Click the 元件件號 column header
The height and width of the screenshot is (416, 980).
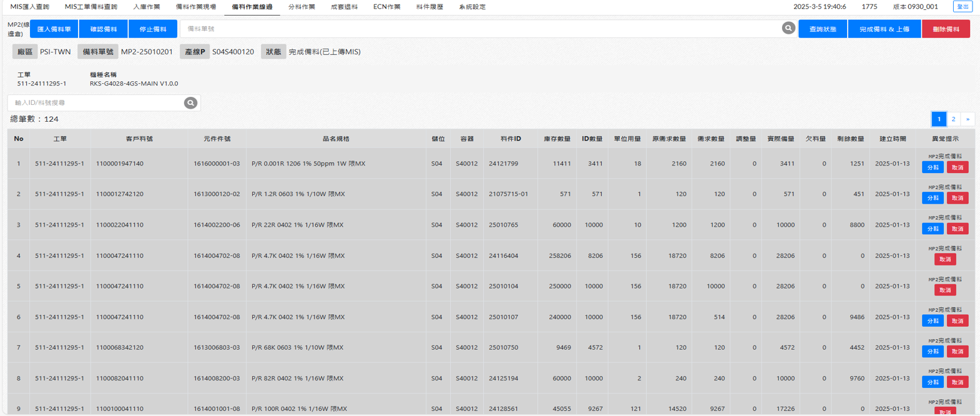click(x=217, y=139)
